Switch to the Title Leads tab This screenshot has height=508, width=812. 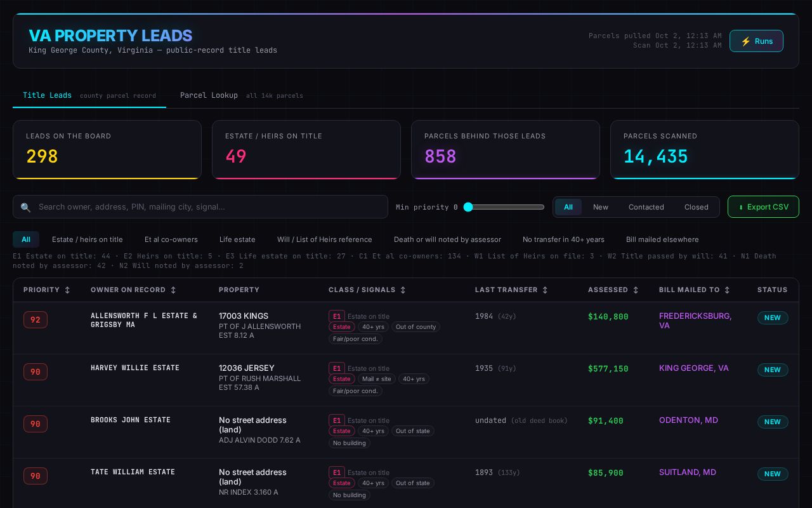89,95
